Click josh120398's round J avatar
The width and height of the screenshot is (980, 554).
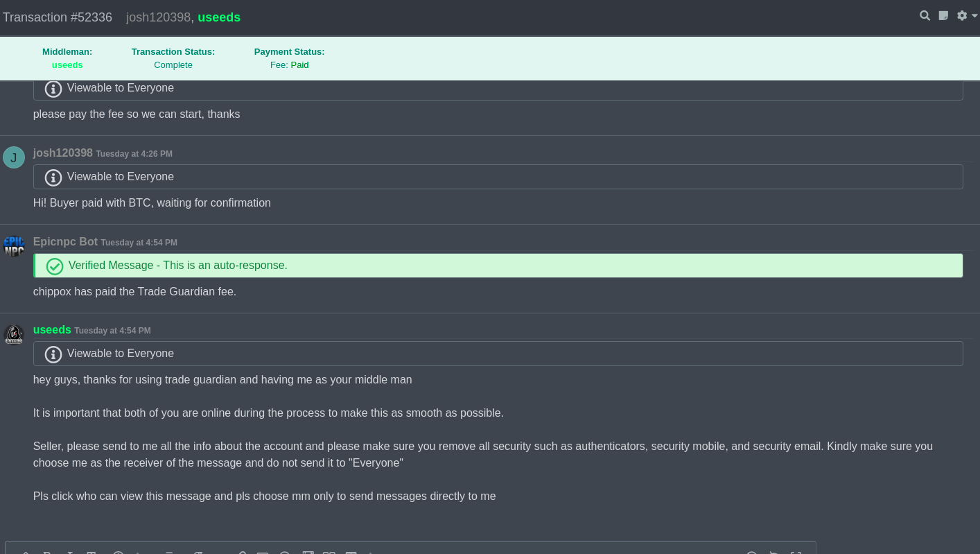point(14,157)
